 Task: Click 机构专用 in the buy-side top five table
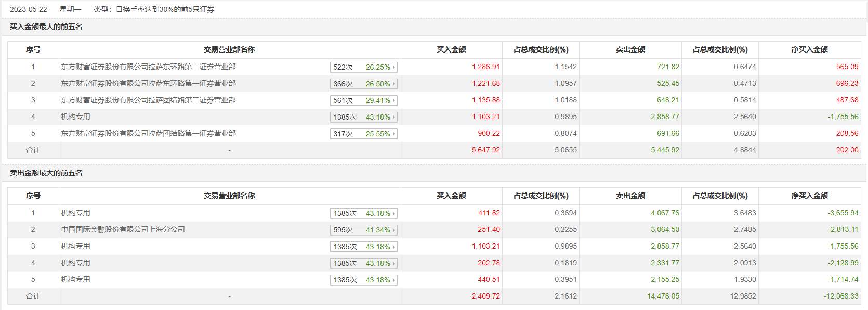(x=75, y=117)
